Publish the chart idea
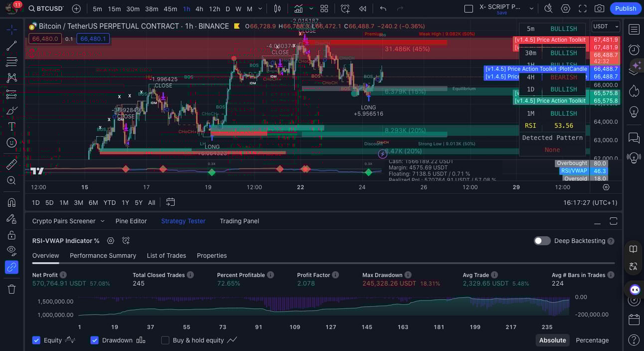This screenshot has width=644, height=351. pyautogui.click(x=626, y=8)
